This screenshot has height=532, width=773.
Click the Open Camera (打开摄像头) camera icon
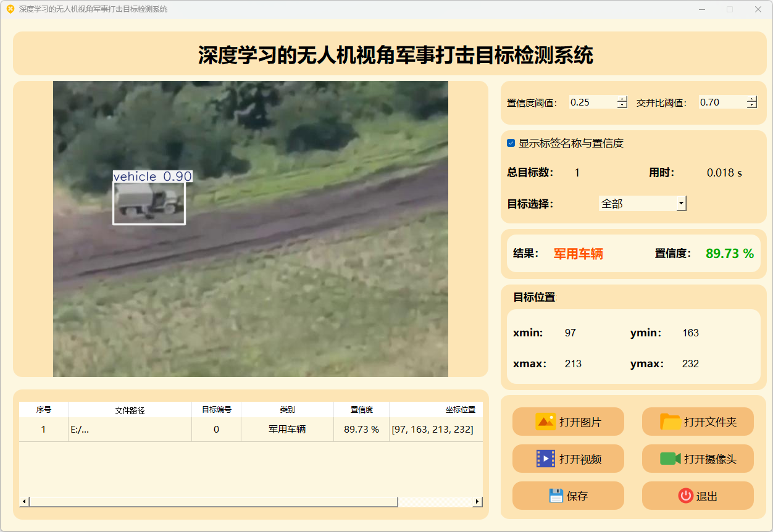pyautogui.click(x=670, y=459)
